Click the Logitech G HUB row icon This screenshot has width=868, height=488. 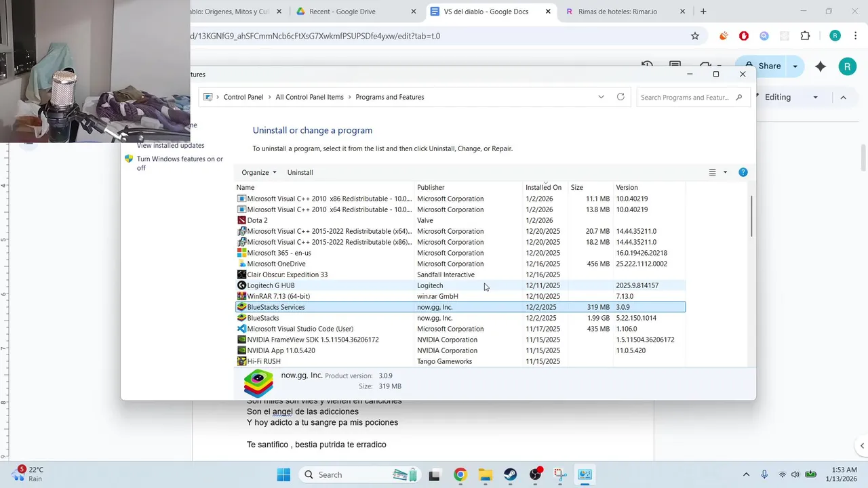[241, 285]
